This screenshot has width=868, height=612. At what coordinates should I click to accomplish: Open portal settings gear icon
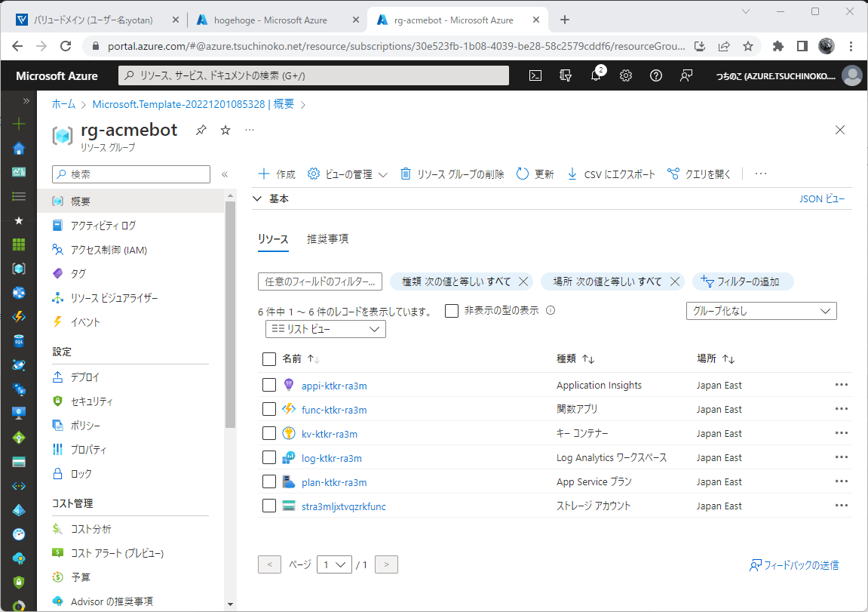coord(625,76)
